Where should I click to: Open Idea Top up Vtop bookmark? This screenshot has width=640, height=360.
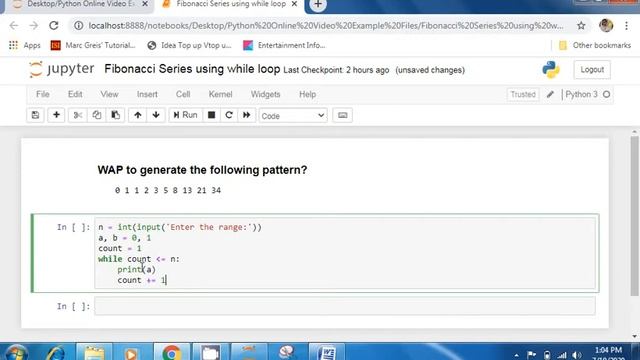(189, 45)
